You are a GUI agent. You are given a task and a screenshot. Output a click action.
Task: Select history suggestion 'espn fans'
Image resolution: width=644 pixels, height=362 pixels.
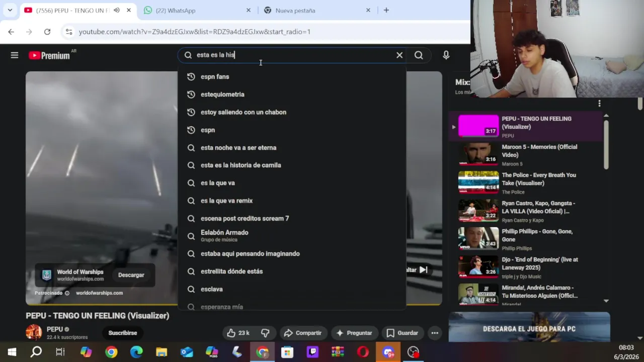[292, 77]
